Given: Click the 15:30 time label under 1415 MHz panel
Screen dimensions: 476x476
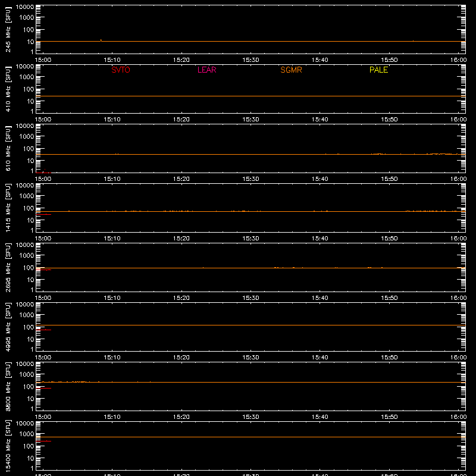Looking at the screenshot, I should tap(250, 239).
